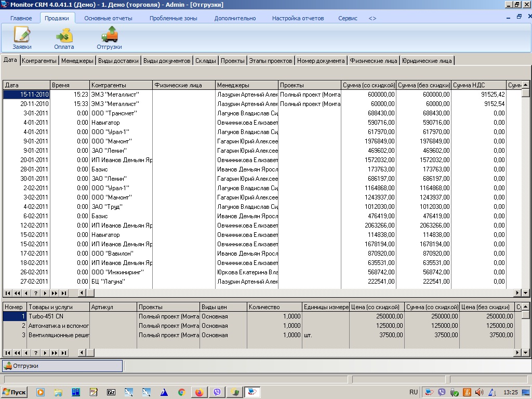Switch to Firefox in the taskbar
The image size is (532, 399).
tap(199, 392)
